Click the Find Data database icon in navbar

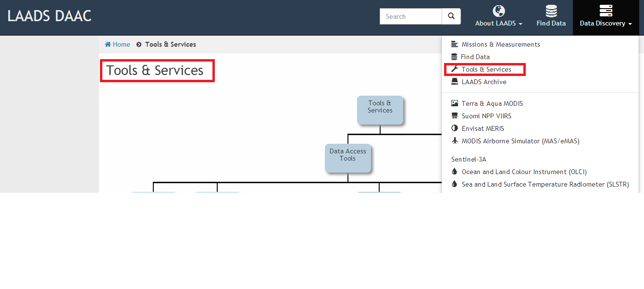tap(551, 11)
